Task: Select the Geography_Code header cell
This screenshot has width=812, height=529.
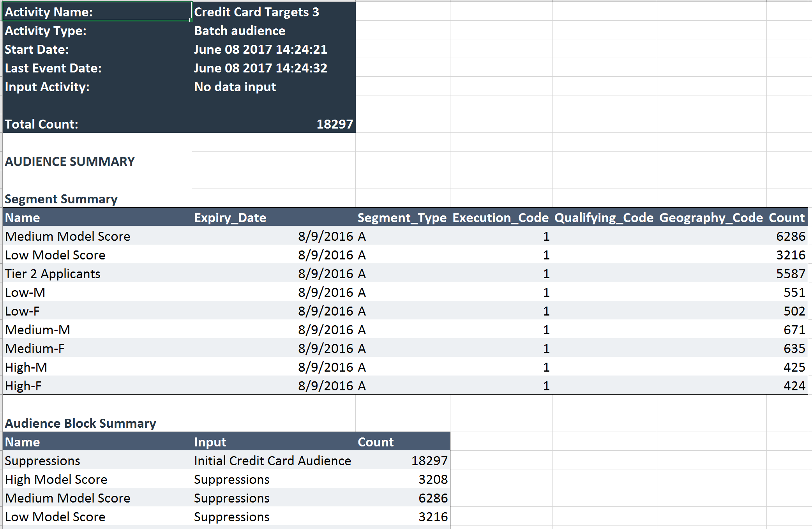Action: pos(711,218)
